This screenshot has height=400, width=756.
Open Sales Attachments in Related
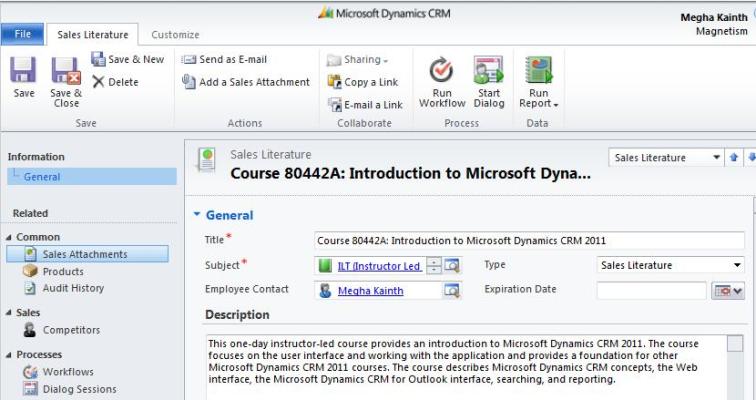click(88, 254)
